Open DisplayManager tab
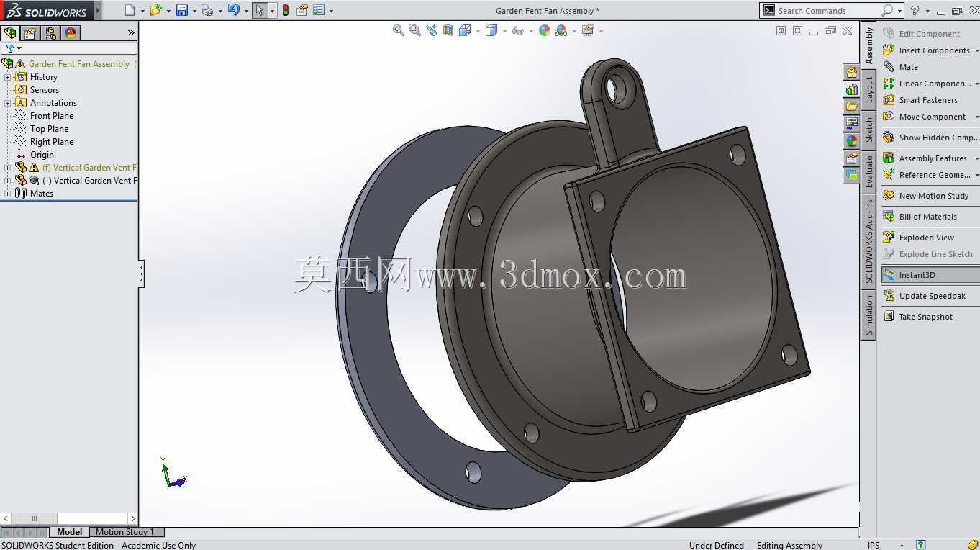 (x=71, y=32)
